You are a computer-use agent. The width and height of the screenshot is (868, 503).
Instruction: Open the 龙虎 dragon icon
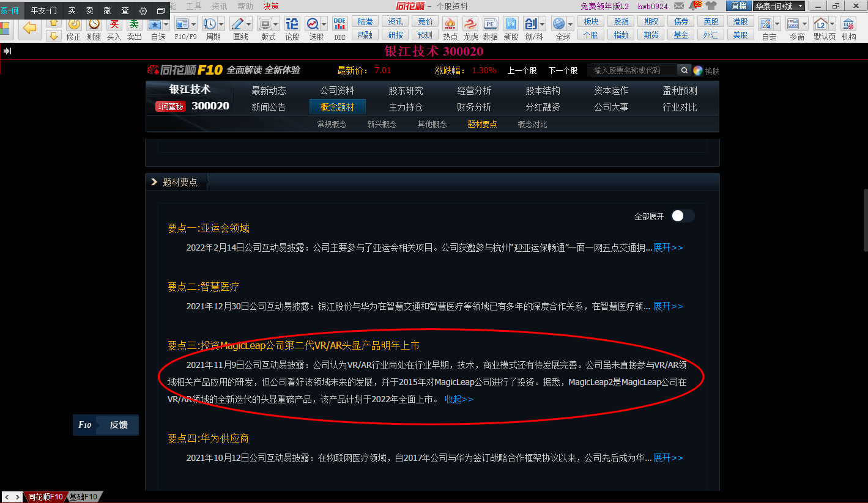coord(470,24)
